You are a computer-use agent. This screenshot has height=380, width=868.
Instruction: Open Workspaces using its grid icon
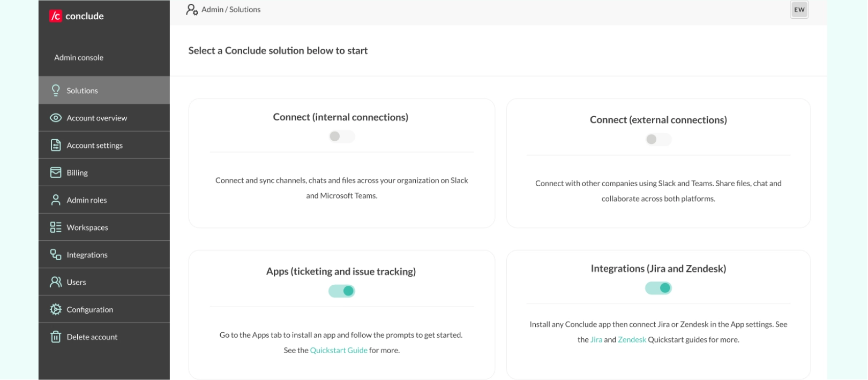click(55, 227)
